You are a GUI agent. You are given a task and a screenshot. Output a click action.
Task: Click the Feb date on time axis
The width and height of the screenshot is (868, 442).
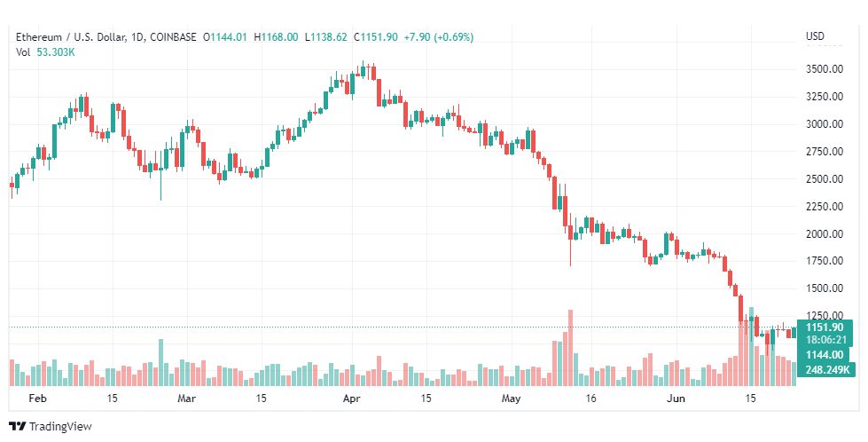37,399
